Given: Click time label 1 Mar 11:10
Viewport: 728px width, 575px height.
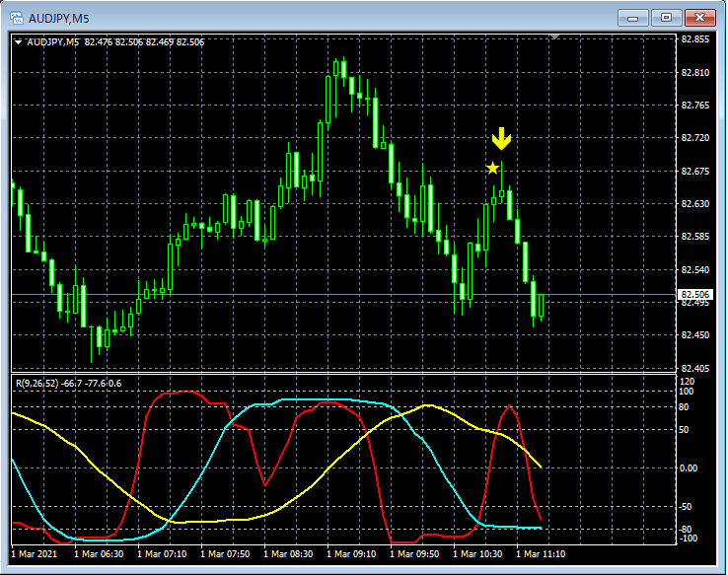Looking at the screenshot, I should click(x=541, y=554).
